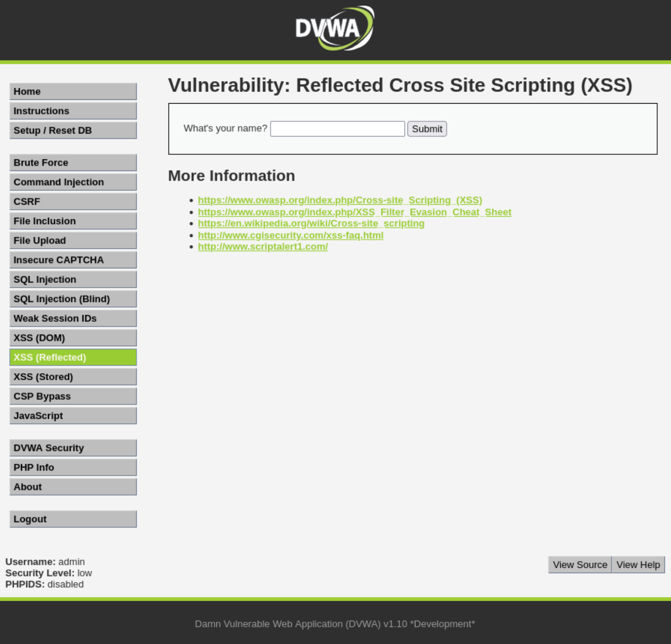Click the "Security Level: low" status text

pyautogui.click(x=49, y=573)
